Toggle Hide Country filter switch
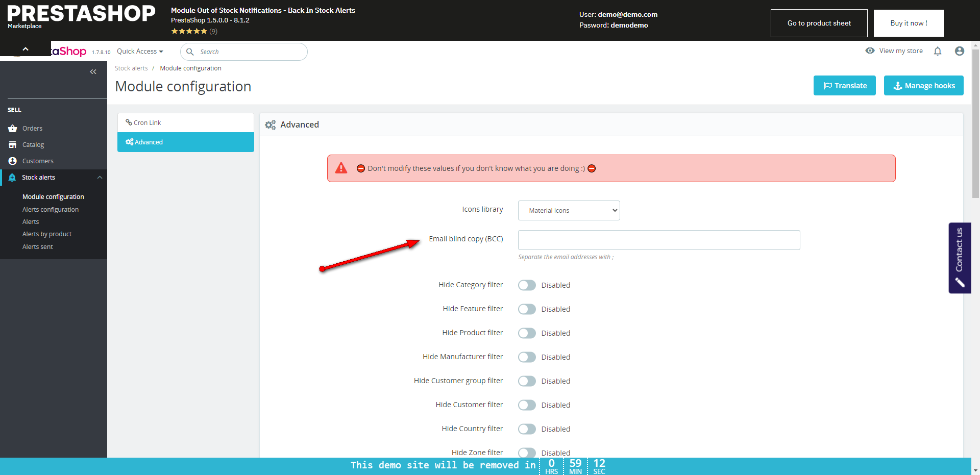980x475 pixels. [527, 429]
